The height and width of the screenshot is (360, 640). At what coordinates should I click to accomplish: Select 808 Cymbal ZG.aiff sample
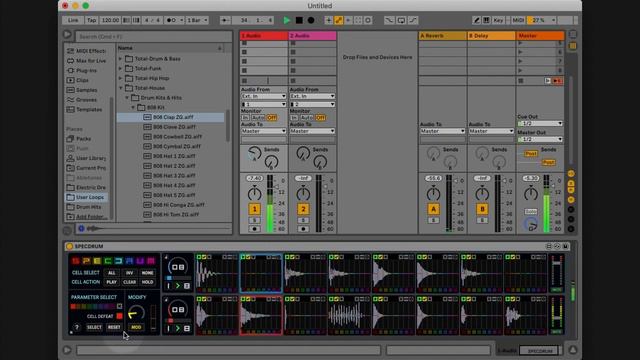tap(172, 147)
